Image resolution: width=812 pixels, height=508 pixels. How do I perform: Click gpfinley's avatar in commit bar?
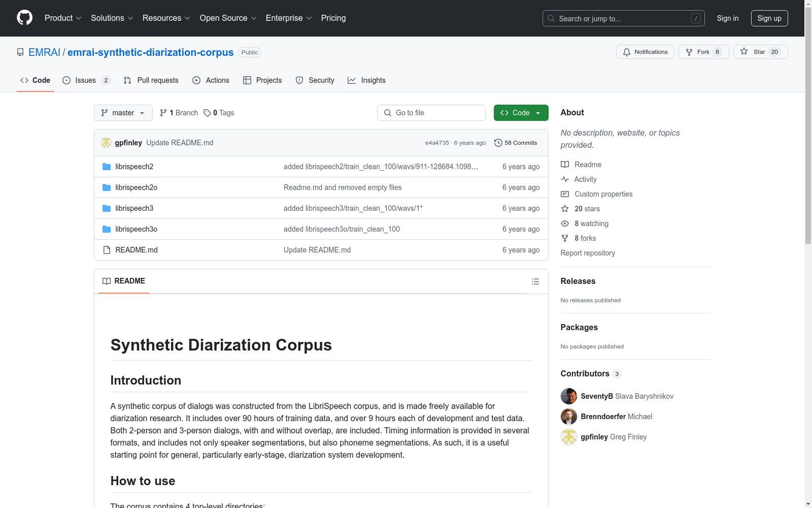pyautogui.click(x=106, y=143)
